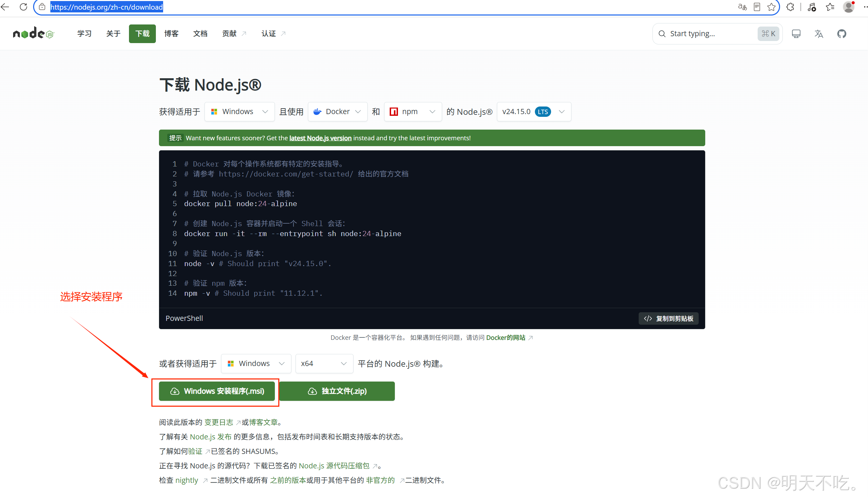Viewport: 868px width, 497px height.
Task: Download the Windows 安装程序(.msi)
Action: click(x=217, y=391)
